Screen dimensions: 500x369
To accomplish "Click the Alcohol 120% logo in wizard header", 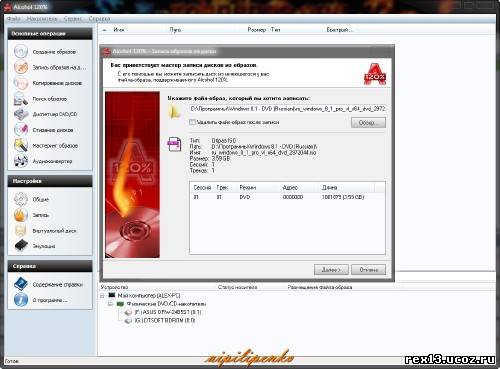I will tap(375, 74).
